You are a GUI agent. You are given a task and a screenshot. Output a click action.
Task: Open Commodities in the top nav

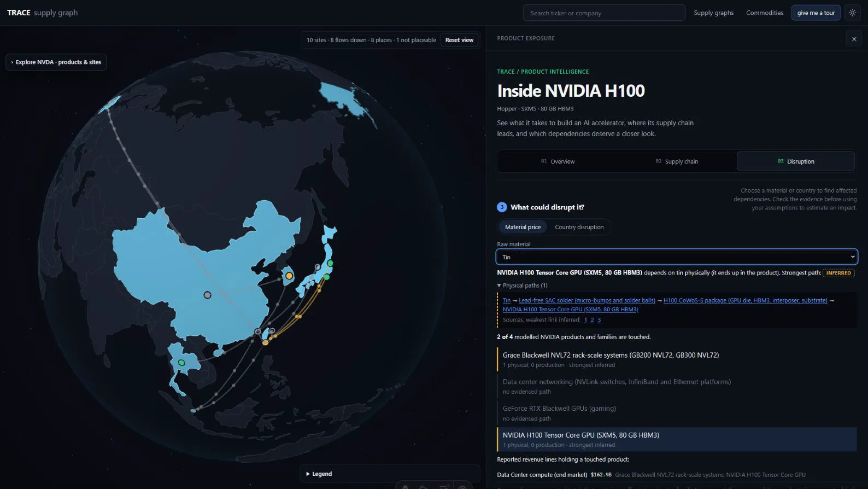tap(765, 13)
